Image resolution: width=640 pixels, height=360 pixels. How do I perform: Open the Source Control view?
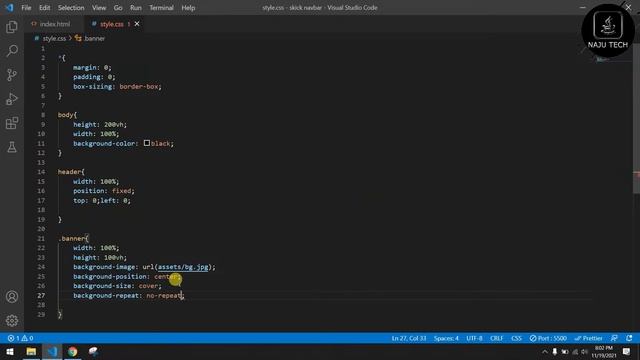12,75
